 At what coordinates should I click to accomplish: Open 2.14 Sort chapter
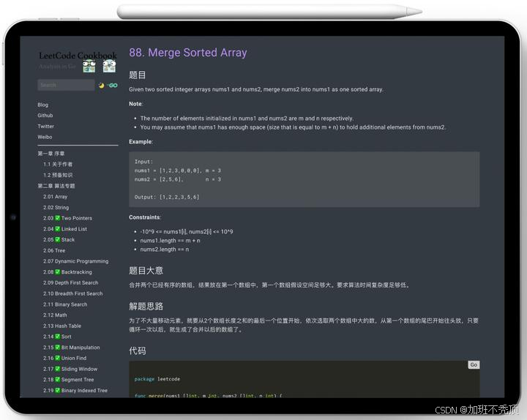click(x=57, y=337)
